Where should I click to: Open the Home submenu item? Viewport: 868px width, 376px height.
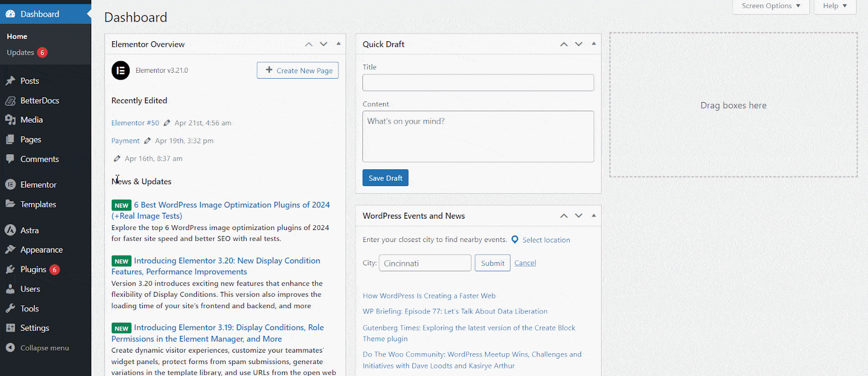click(x=17, y=36)
